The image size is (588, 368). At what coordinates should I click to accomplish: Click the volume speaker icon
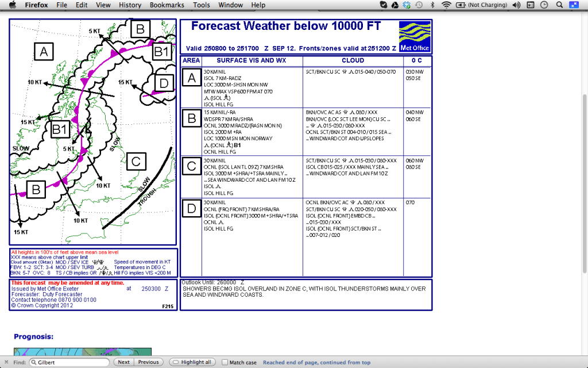[x=516, y=5]
